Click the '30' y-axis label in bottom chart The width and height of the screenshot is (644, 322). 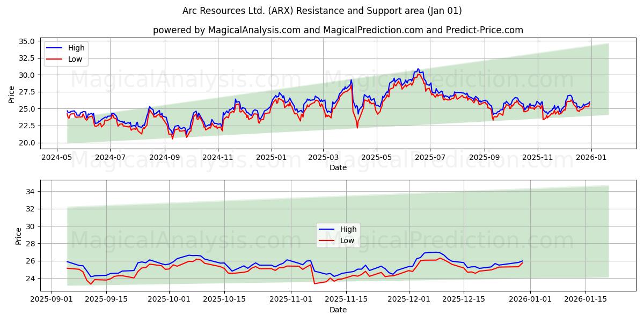point(31,226)
